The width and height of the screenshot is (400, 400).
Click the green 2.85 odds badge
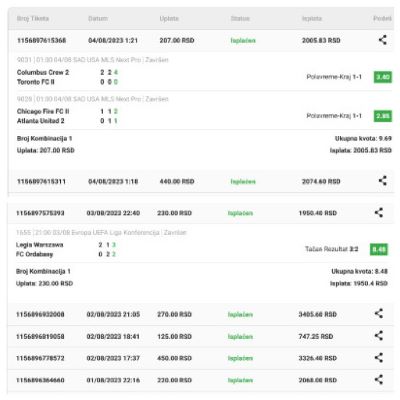tap(383, 116)
